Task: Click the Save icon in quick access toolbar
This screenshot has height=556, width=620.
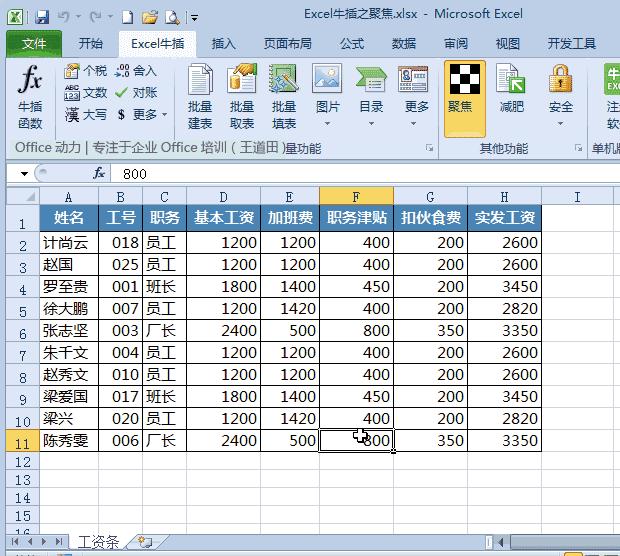Action: point(42,17)
